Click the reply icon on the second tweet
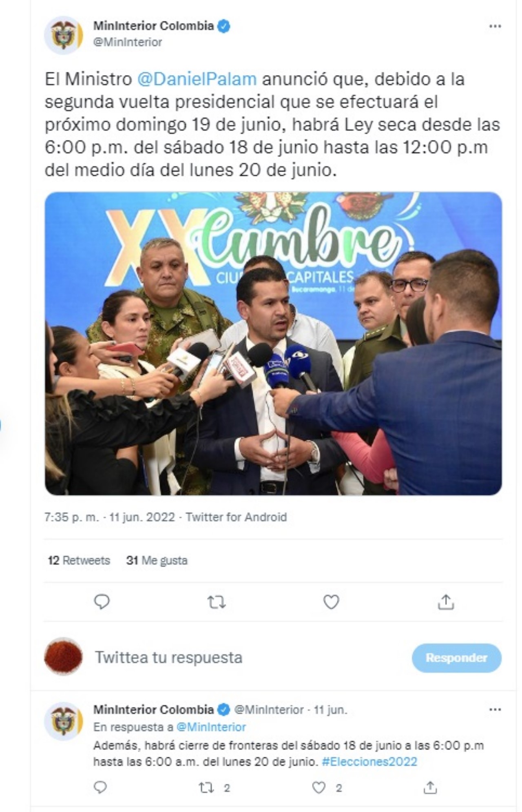Viewport: 522px width, 812px height. (100, 787)
